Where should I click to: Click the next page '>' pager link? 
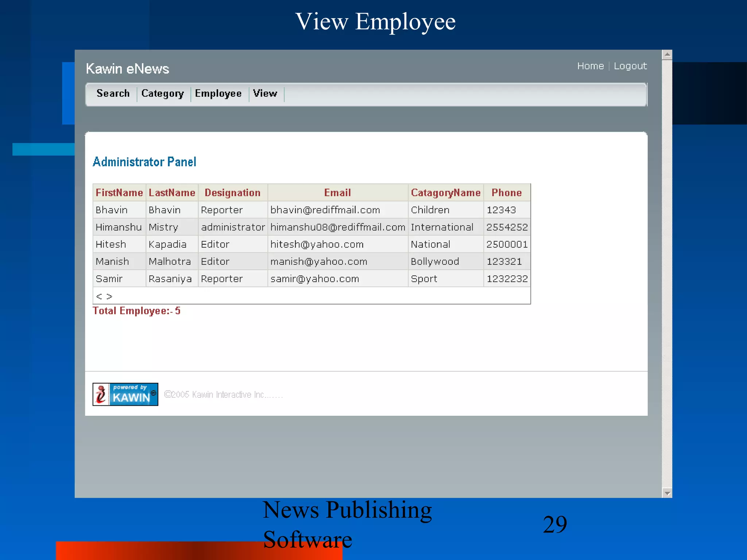click(x=109, y=296)
